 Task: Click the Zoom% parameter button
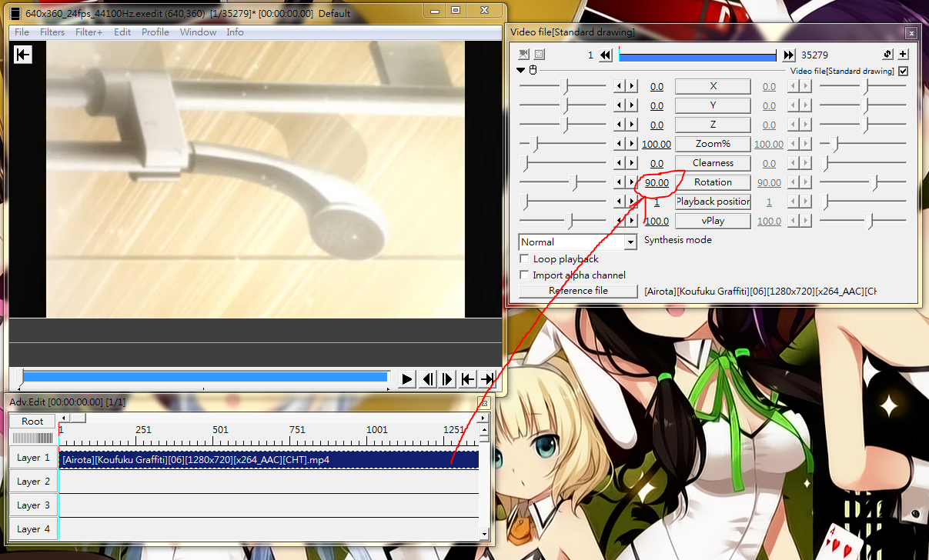713,144
